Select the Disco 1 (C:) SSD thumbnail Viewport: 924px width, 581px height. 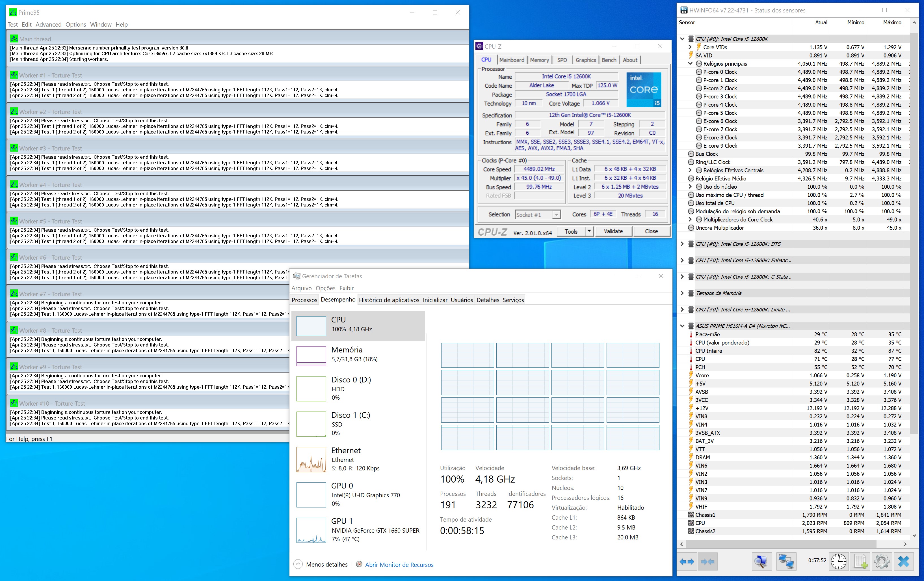coord(311,424)
